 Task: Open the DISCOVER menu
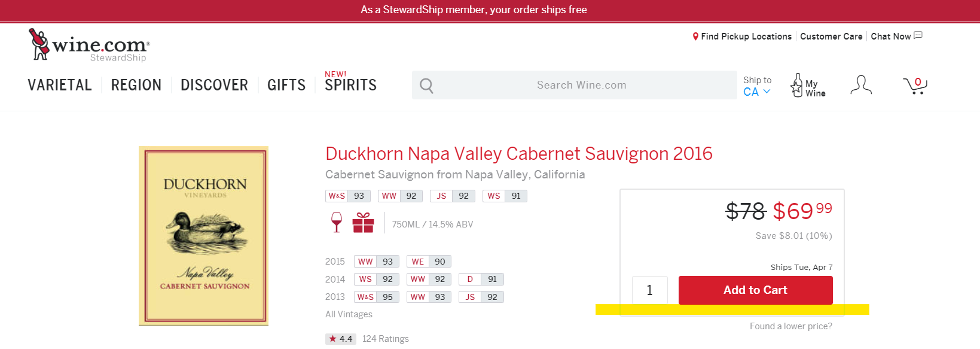[x=214, y=85]
